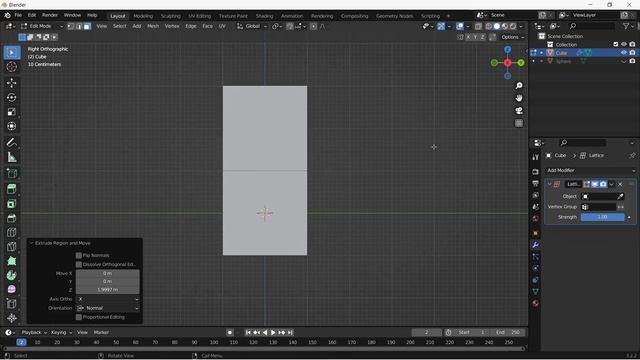The width and height of the screenshot is (640, 360).
Task: Open the Playback dropdown in timeline
Action: tap(34, 333)
